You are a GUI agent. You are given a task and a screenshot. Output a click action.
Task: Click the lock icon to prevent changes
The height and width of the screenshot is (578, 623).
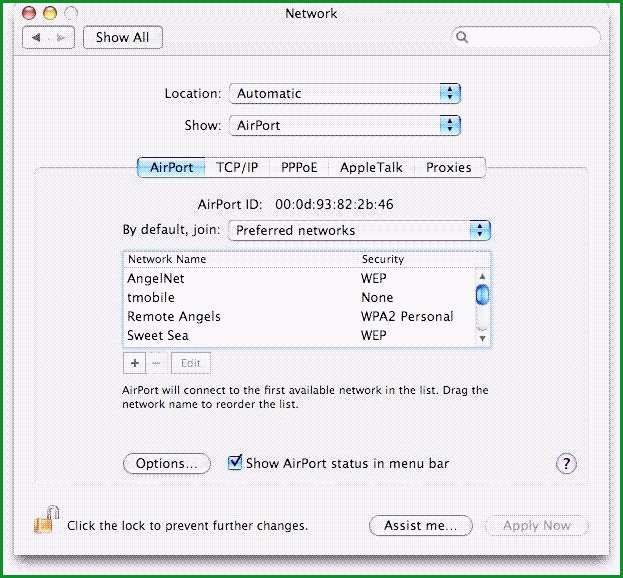(x=46, y=520)
